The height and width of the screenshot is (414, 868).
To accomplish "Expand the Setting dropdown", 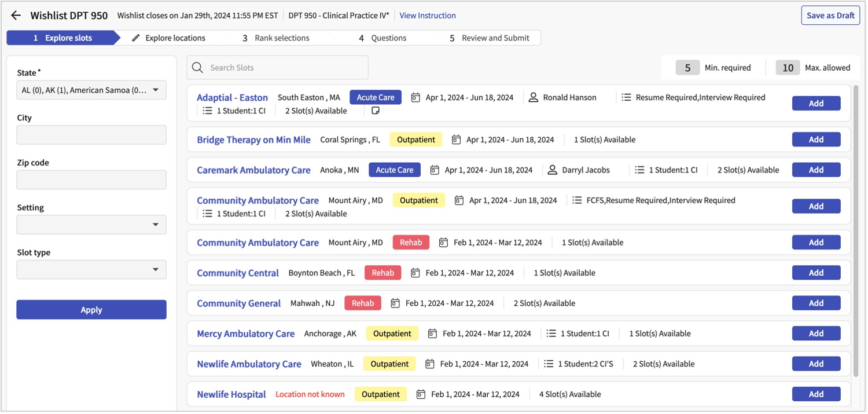I will (91, 225).
